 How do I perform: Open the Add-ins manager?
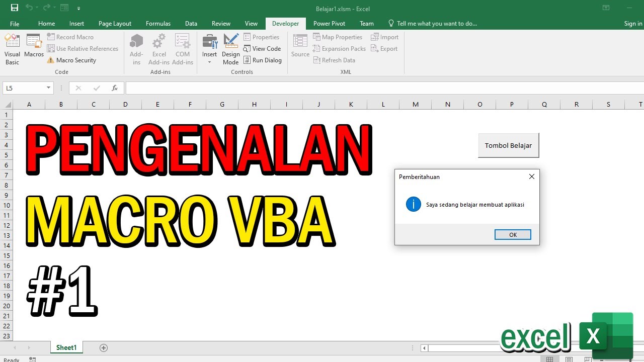(x=136, y=49)
